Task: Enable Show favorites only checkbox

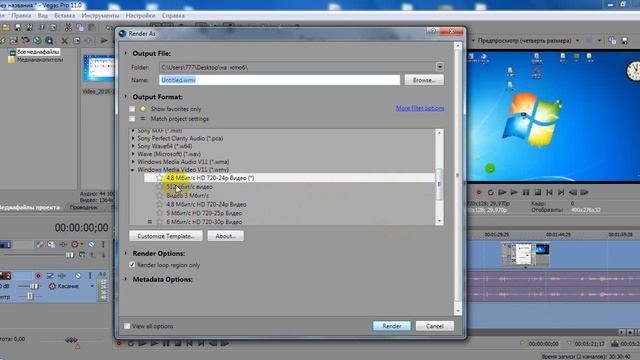Action: pos(132,109)
